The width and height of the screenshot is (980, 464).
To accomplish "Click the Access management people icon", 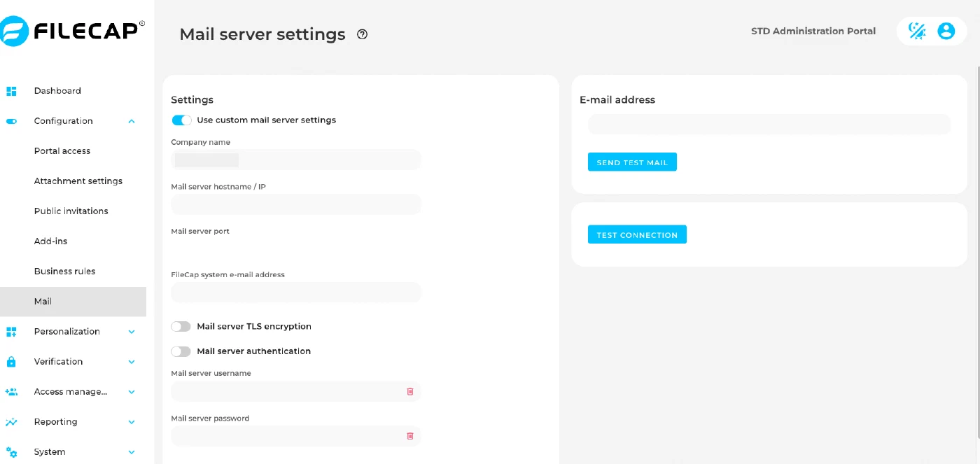I will click(11, 392).
